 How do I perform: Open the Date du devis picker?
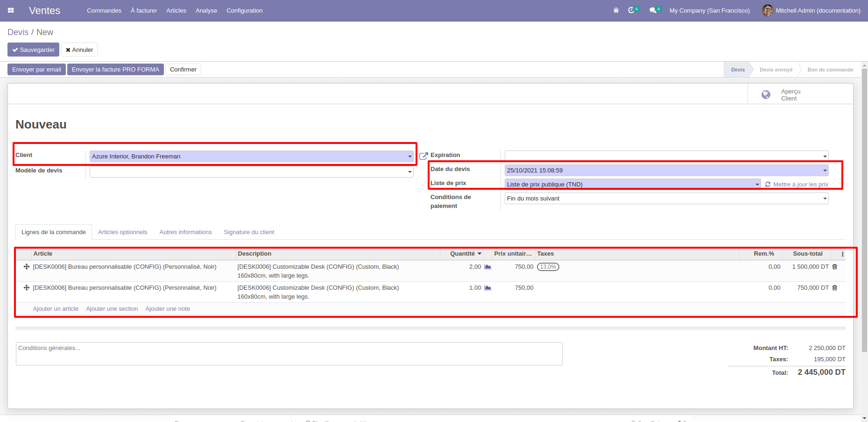(x=825, y=171)
